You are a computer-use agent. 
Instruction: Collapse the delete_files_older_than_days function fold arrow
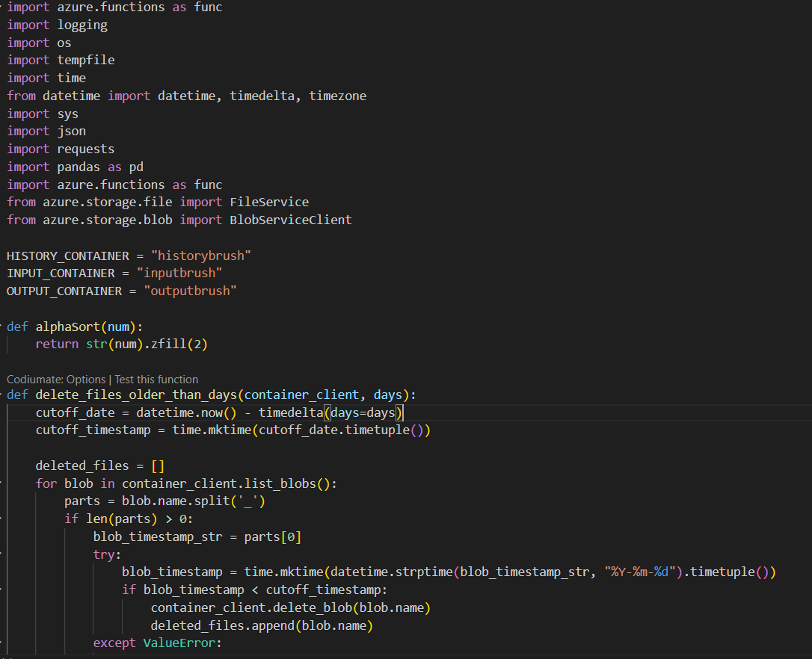point(1,395)
